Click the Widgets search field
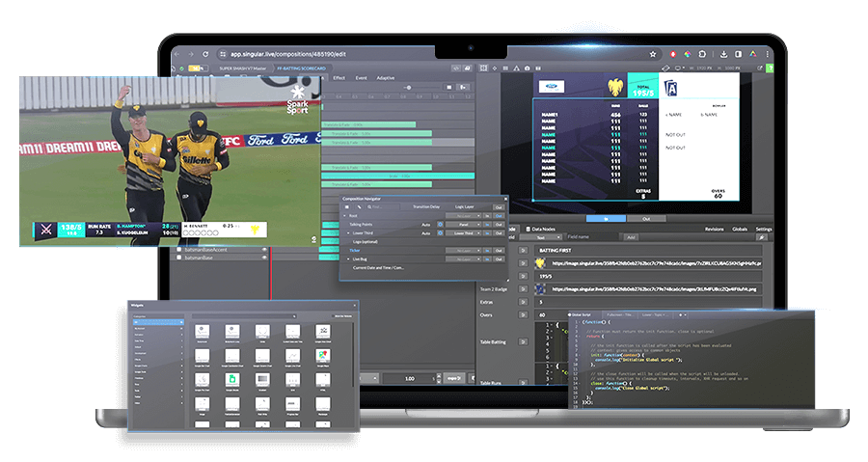The height and width of the screenshot is (462, 868). pos(244,316)
